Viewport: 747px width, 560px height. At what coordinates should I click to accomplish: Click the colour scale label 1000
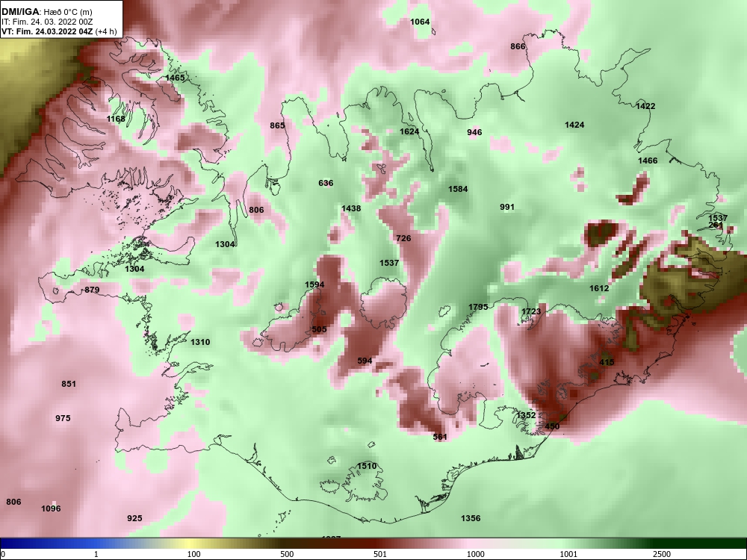pos(475,554)
